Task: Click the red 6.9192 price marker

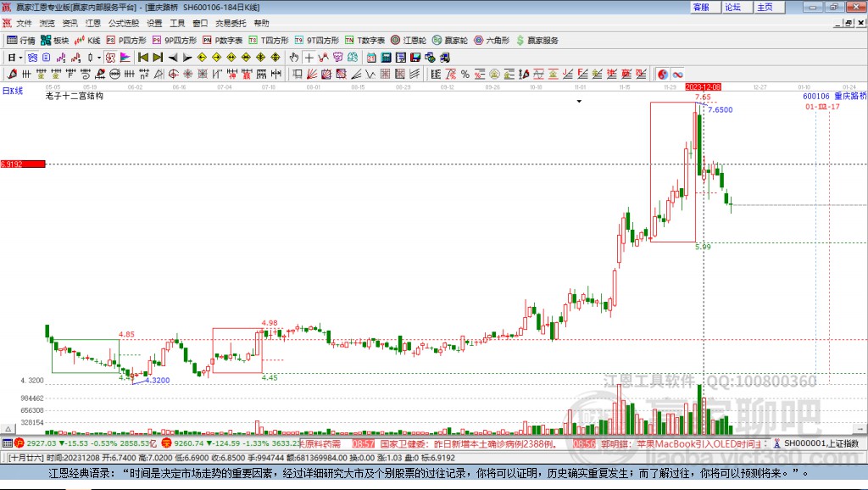Action: point(23,164)
